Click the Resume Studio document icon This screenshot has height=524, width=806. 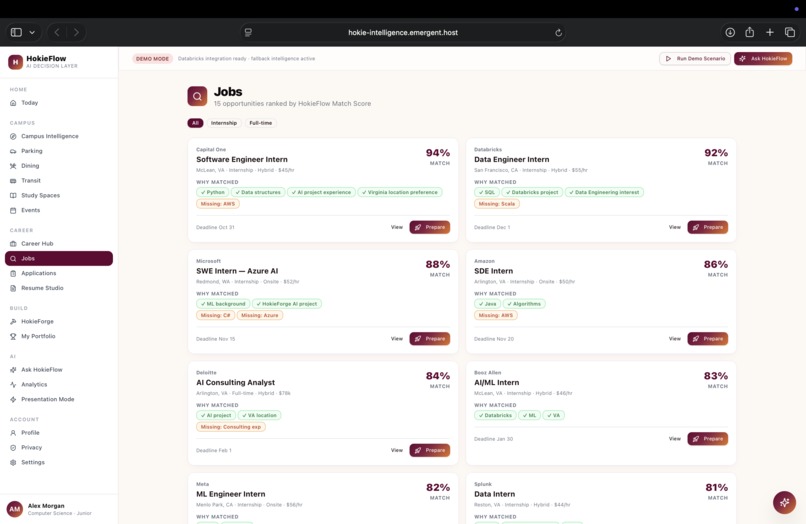pyautogui.click(x=13, y=288)
